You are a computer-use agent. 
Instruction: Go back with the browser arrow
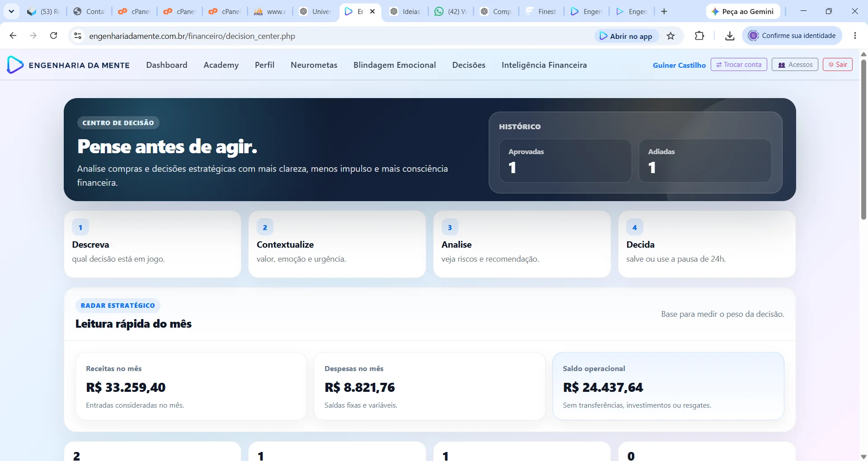click(x=13, y=36)
